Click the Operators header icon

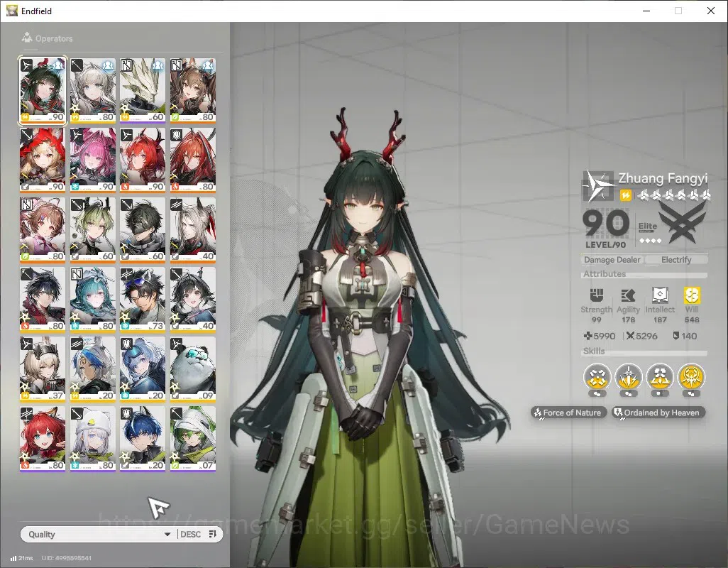27,38
